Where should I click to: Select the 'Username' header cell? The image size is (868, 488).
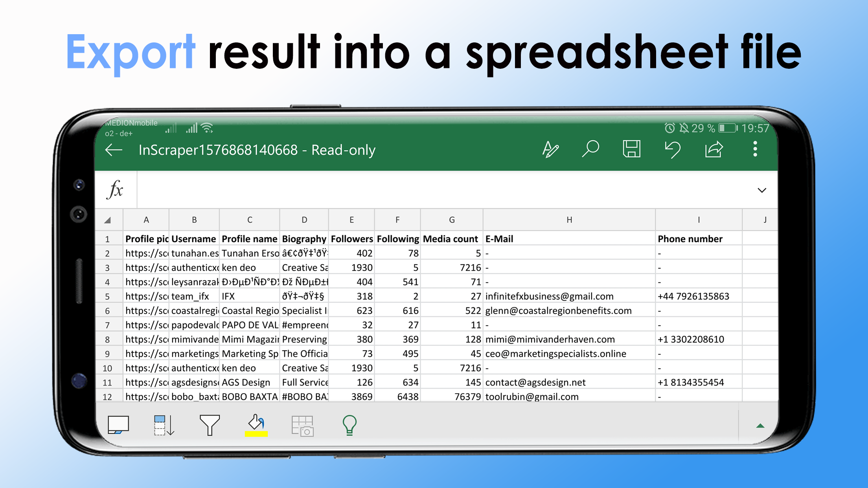(x=194, y=239)
